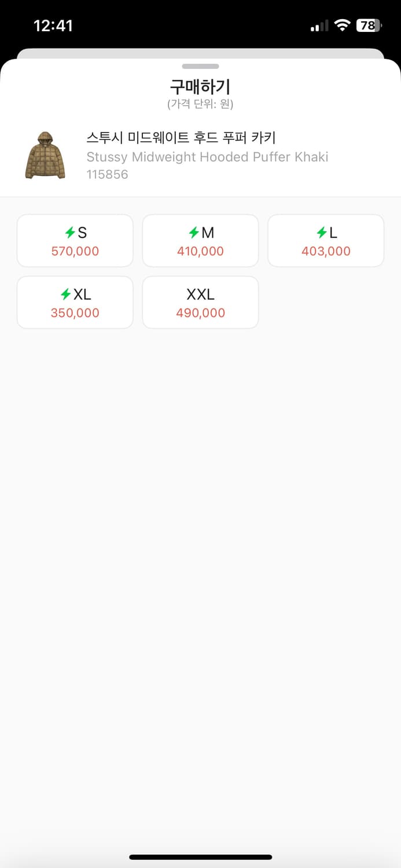
Task: Tap the 12:41 clock in the status bar
Action: (x=53, y=25)
